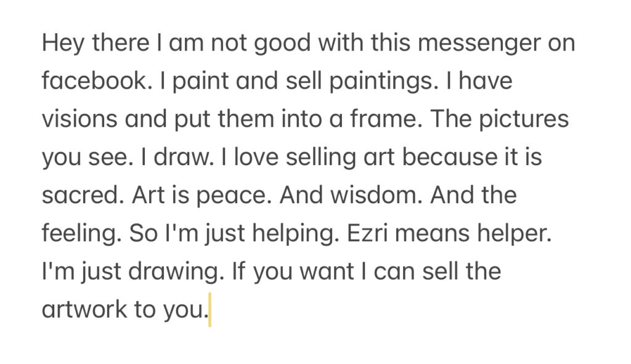Click the word "drawing" in the text
This screenshot has height=364, width=631.
(173, 272)
